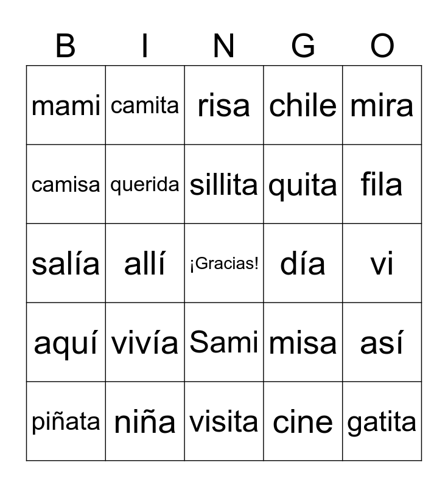The height and width of the screenshot is (487, 448).
Task: Click the 'chile' bingo cell
Action: tap(303, 105)
